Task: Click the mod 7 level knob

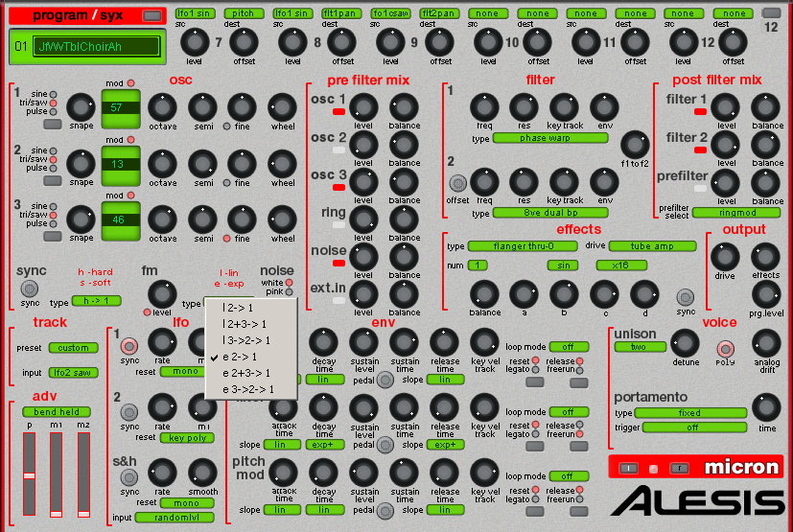Action: 195,42
